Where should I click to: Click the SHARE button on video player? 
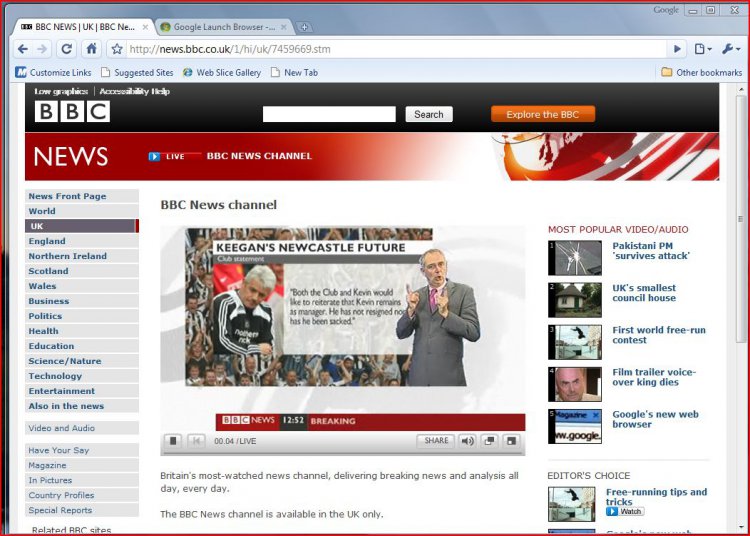[436, 440]
